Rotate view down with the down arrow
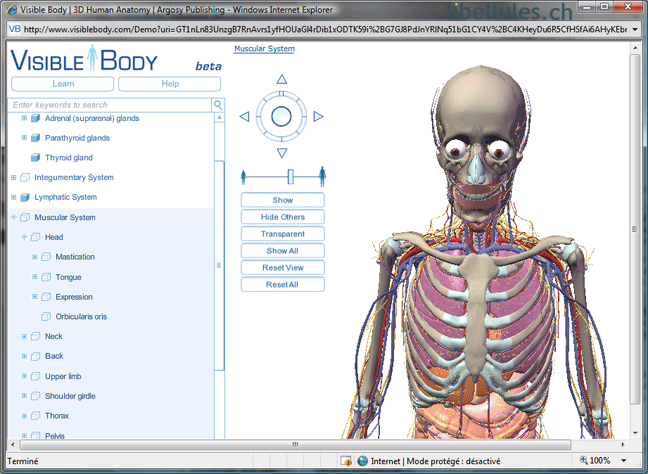This screenshot has height=474, width=648. point(282,153)
